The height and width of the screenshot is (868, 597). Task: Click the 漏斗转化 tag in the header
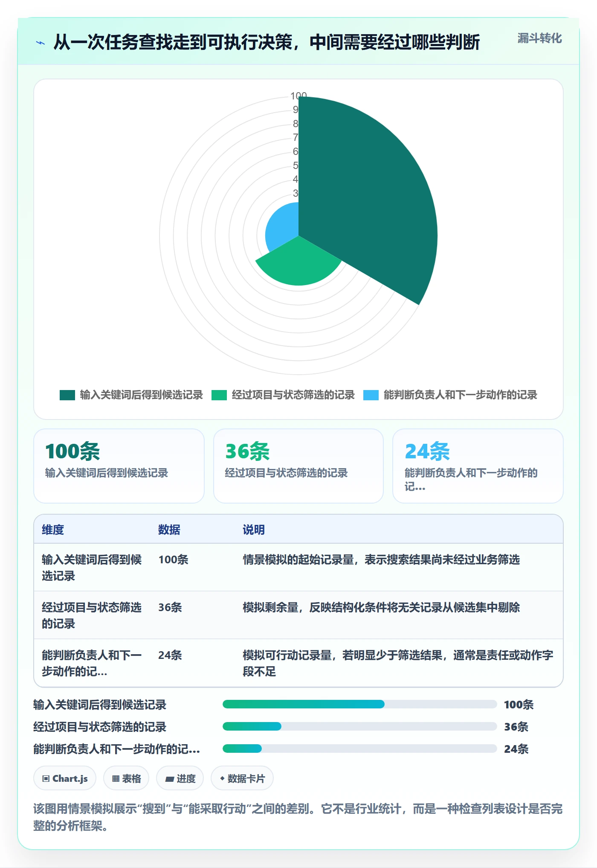tap(539, 38)
